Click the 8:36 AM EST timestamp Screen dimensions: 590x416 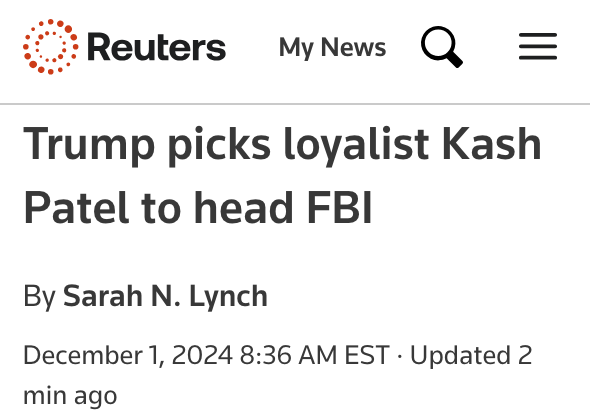[315, 355]
